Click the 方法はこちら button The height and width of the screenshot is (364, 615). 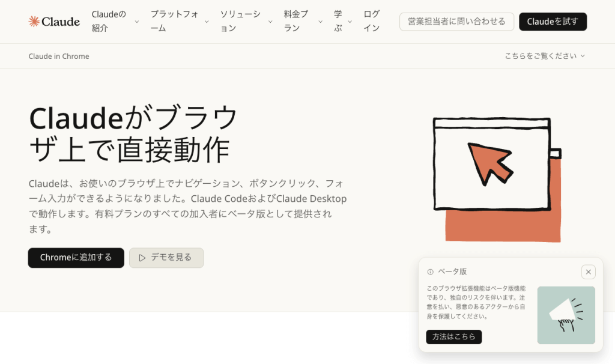[x=454, y=337]
